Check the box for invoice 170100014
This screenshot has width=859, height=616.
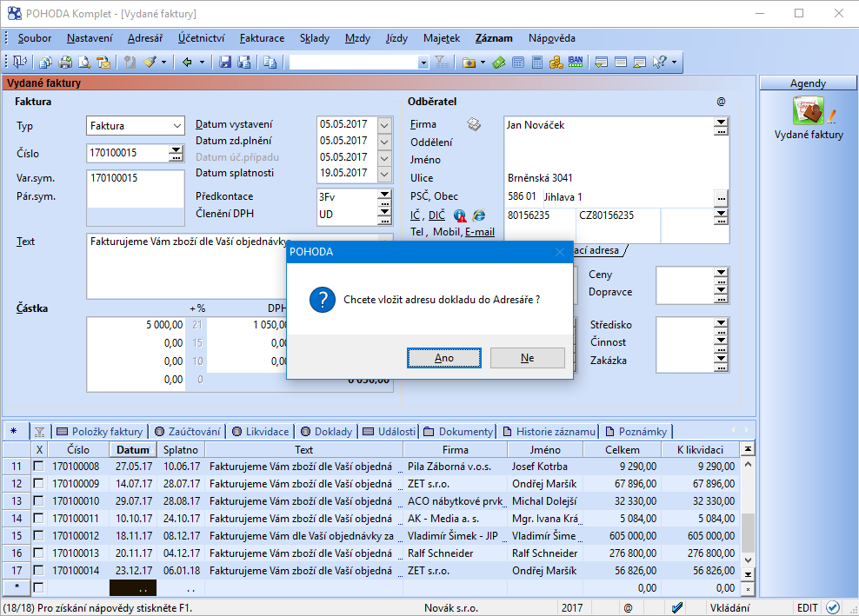(38, 571)
